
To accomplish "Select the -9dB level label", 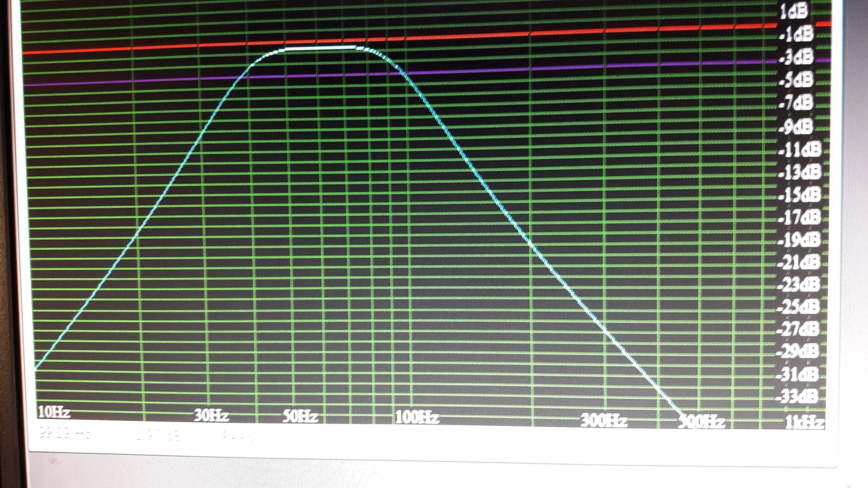I will click(x=796, y=127).
